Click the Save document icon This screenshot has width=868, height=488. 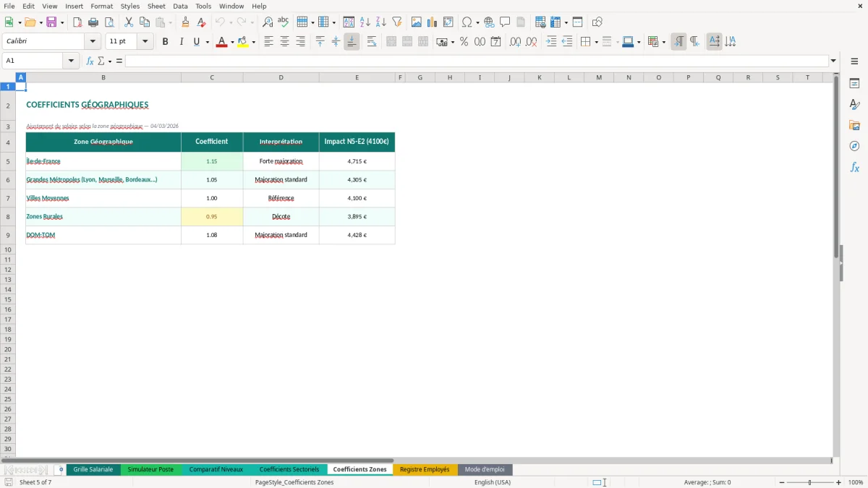[x=51, y=22]
